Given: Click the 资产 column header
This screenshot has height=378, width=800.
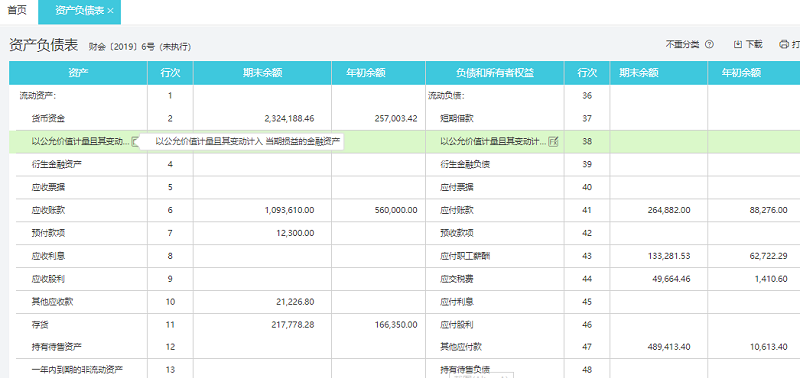Looking at the screenshot, I should 78,73.
